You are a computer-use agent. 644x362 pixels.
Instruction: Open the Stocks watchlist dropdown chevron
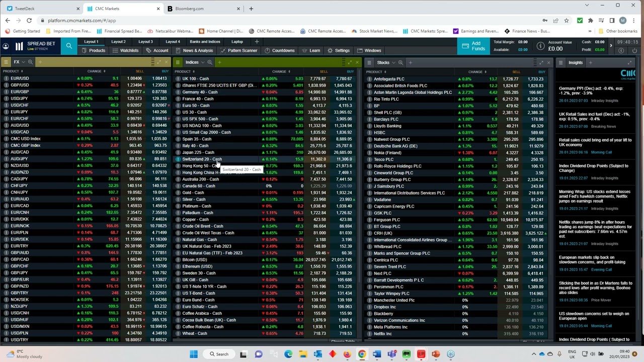[393, 62]
